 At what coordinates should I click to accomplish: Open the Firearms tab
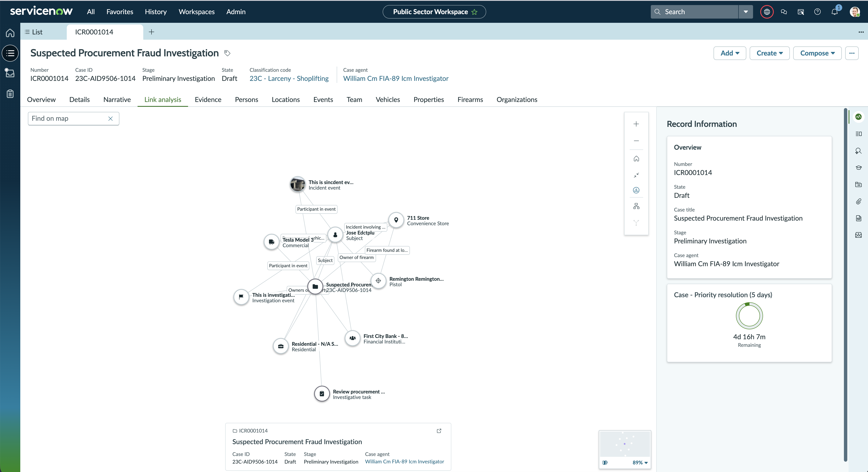470,100
